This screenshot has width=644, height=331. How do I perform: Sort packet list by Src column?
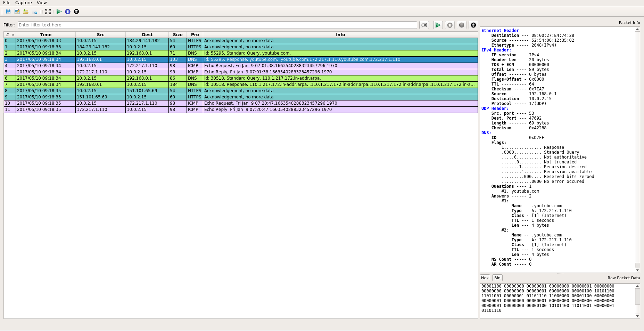point(100,35)
